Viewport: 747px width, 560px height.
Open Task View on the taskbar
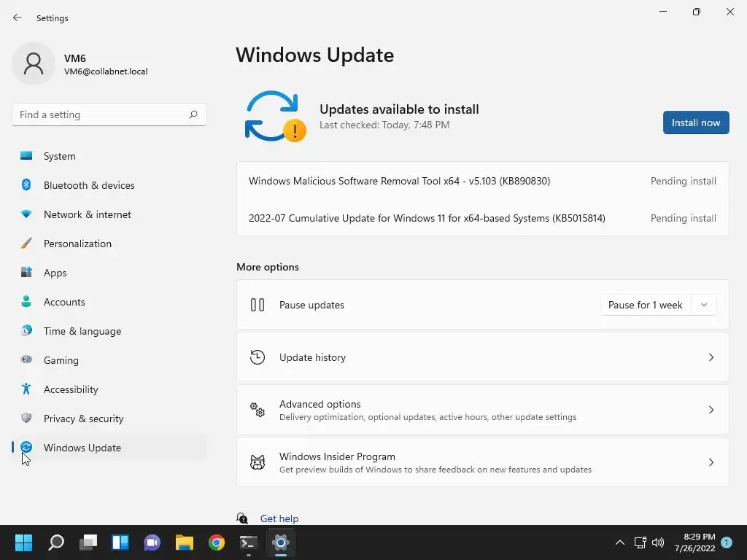(88, 542)
